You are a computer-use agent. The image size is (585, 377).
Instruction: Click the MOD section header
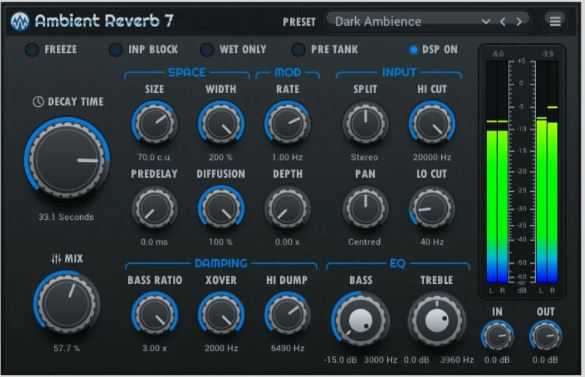[x=287, y=72]
